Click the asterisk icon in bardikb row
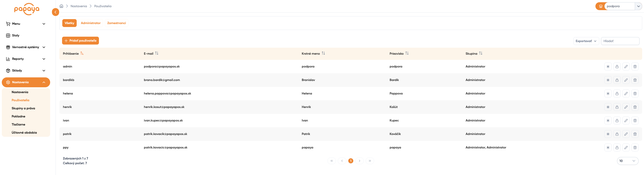The image size is (644, 175). click(x=608, y=80)
